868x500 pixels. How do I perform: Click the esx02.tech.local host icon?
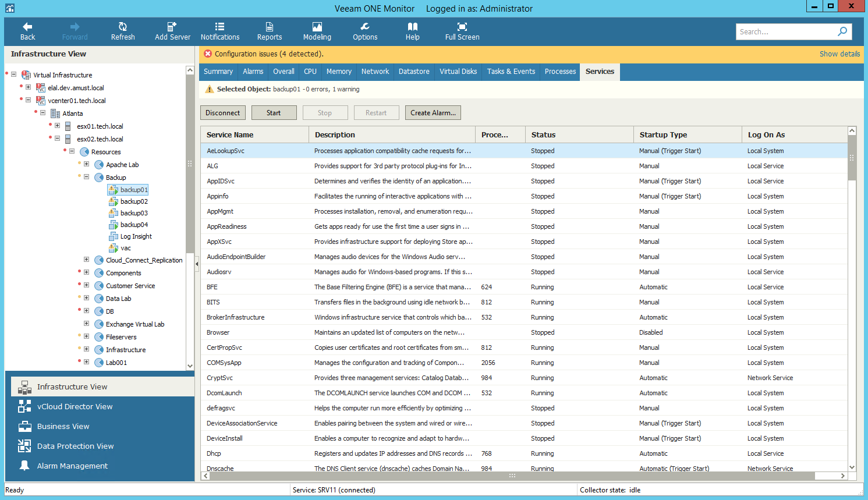point(68,139)
